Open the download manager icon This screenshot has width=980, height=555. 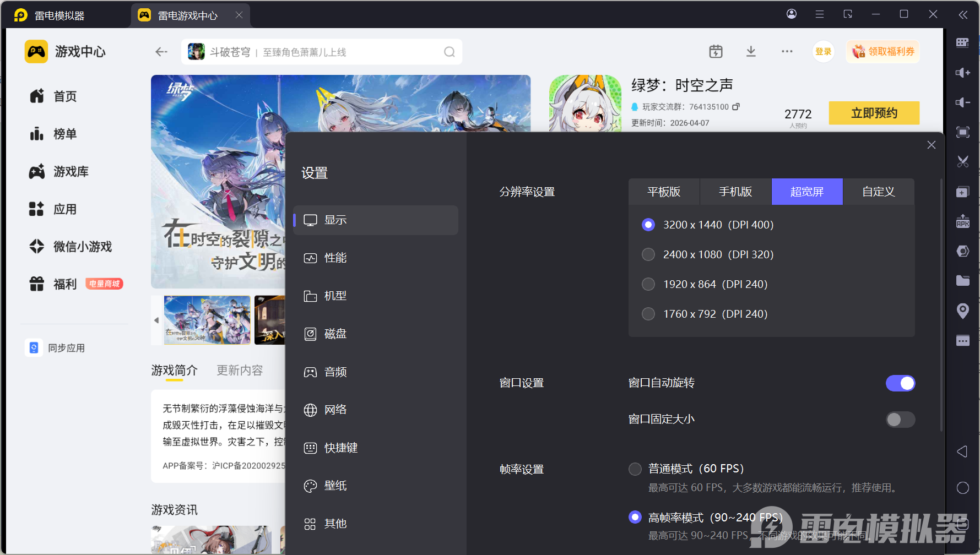[751, 52]
